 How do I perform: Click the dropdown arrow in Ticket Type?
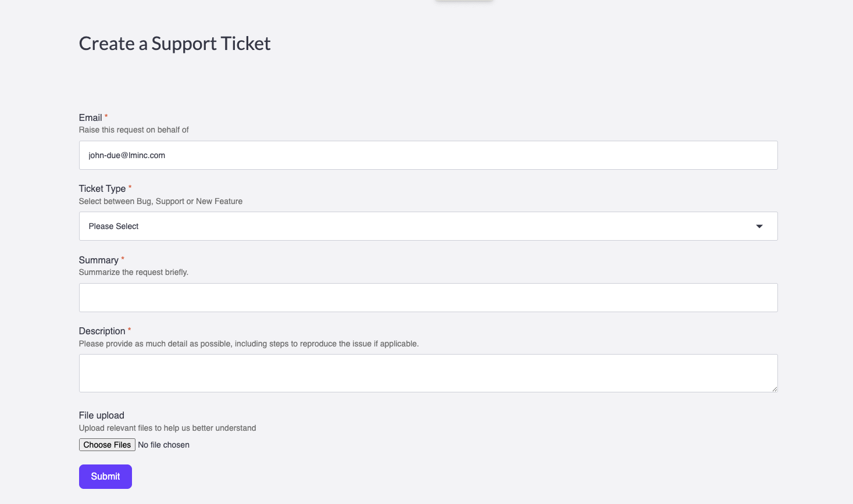[759, 226]
